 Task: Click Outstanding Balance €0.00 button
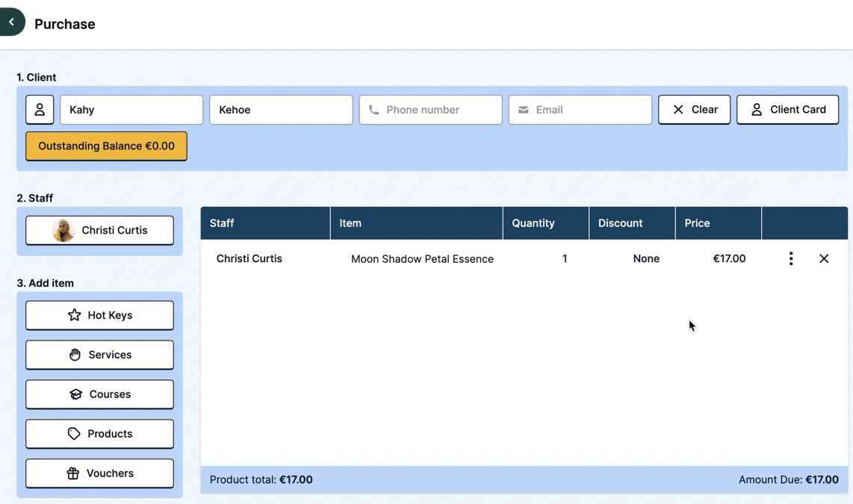click(x=106, y=146)
